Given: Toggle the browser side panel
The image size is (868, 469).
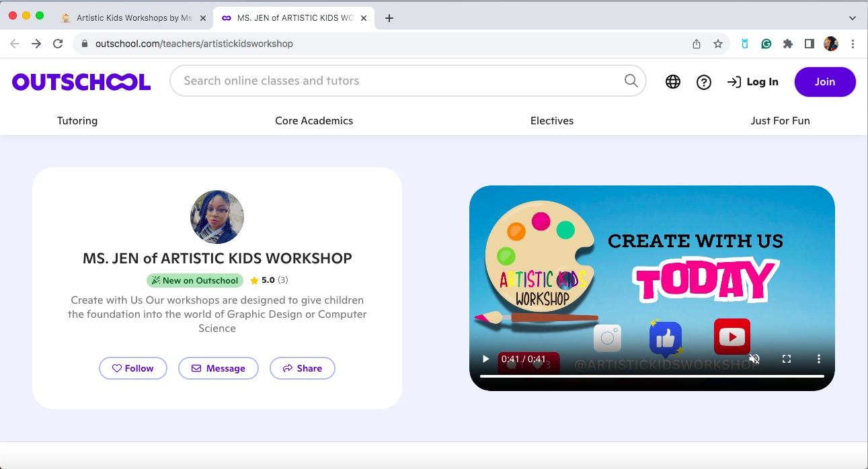Looking at the screenshot, I should (x=810, y=44).
